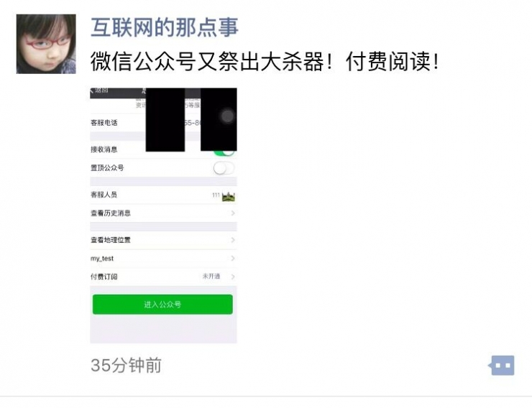The width and height of the screenshot is (532, 408).
Task: Select the 客服人员 row
Action: [163, 195]
